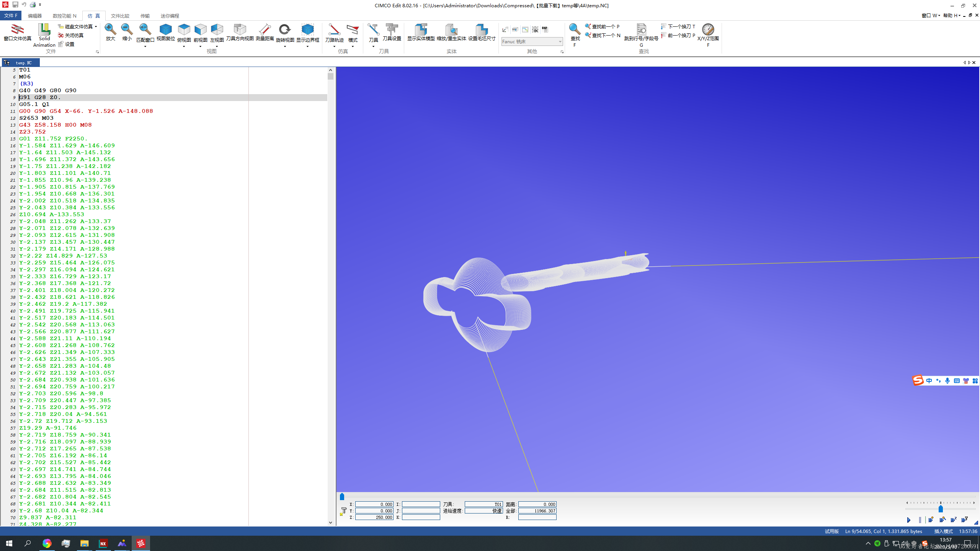Viewport: 980px width, 551px height.
Task: Expand the fit window (匹配窗口) dropdown arrow
Action: coord(145,47)
